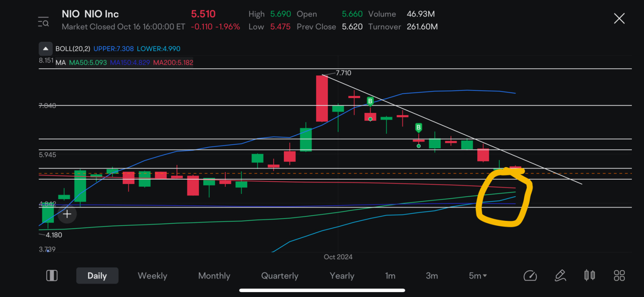Image resolution: width=644 pixels, height=297 pixels.
Task: Tap the 7.710 high price label
Action: 343,73
